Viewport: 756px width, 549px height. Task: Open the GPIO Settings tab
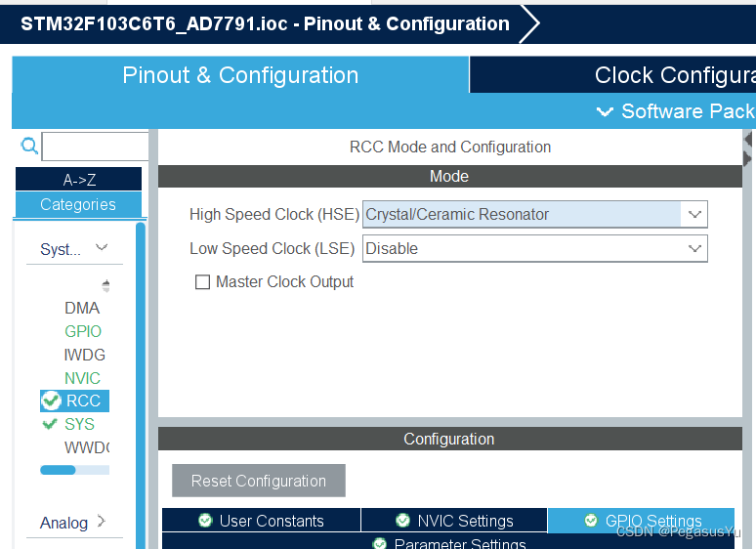click(x=641, y=520)
